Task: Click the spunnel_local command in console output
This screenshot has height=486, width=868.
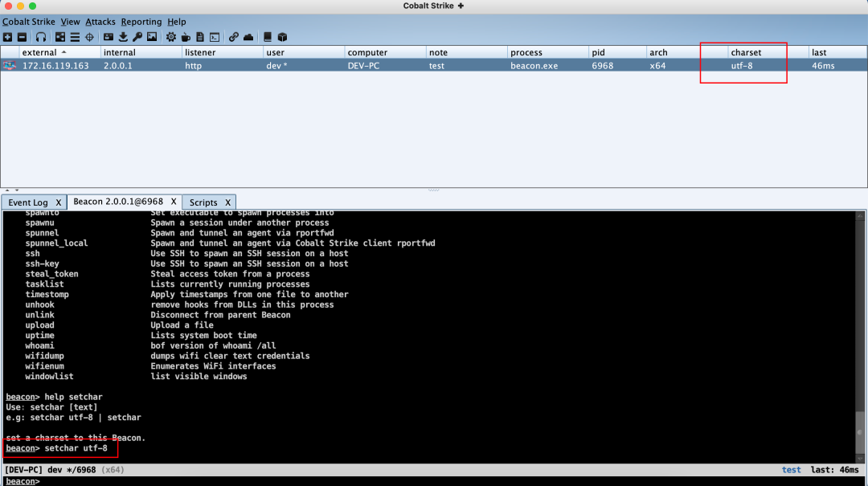Action: click(x=56, y=243)
